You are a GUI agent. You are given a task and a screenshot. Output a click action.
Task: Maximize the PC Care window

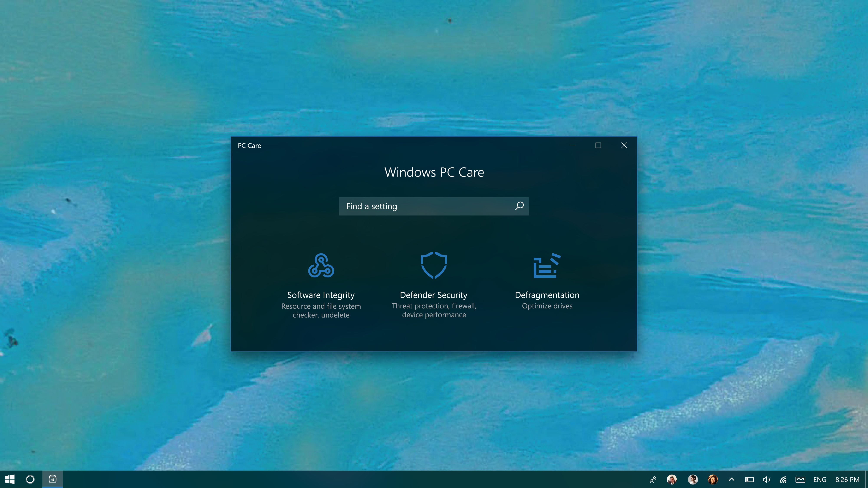click(x=598, y=145)
